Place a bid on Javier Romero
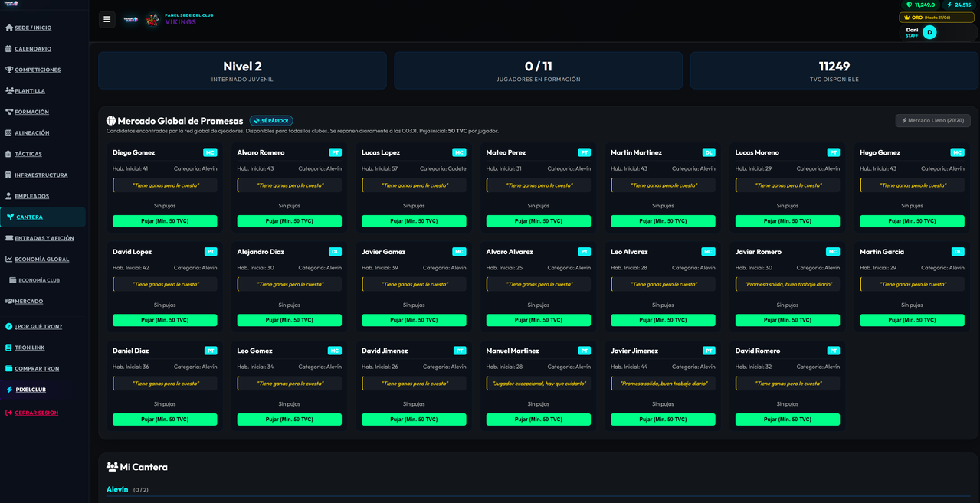980x503 pixels. [x=788, y=320]
